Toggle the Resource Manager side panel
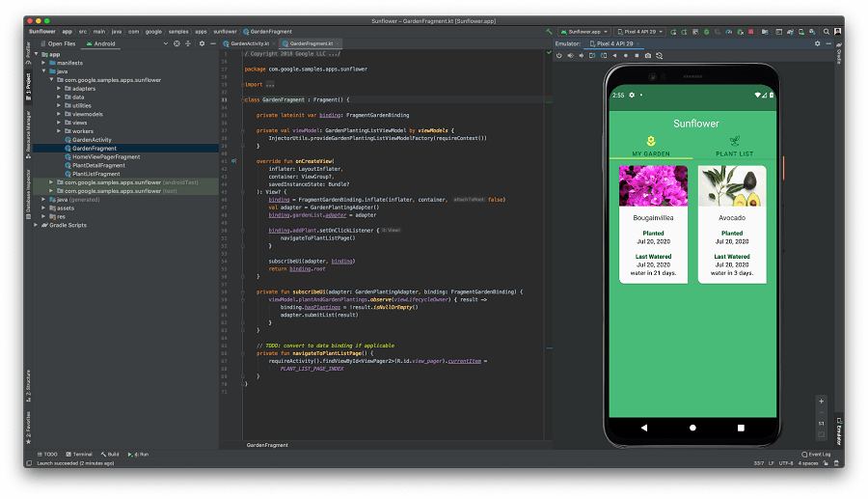This screenshot has width=868, height=499. coord(28,133)
